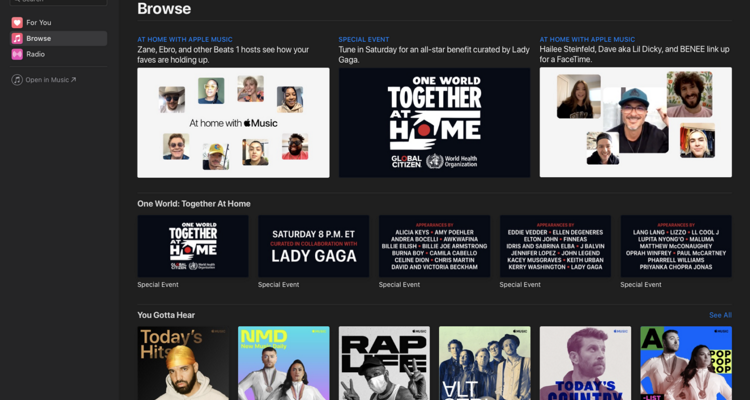Select Browse in the sidebar
The height and width of the screenshot is (400, 750).
58,38
